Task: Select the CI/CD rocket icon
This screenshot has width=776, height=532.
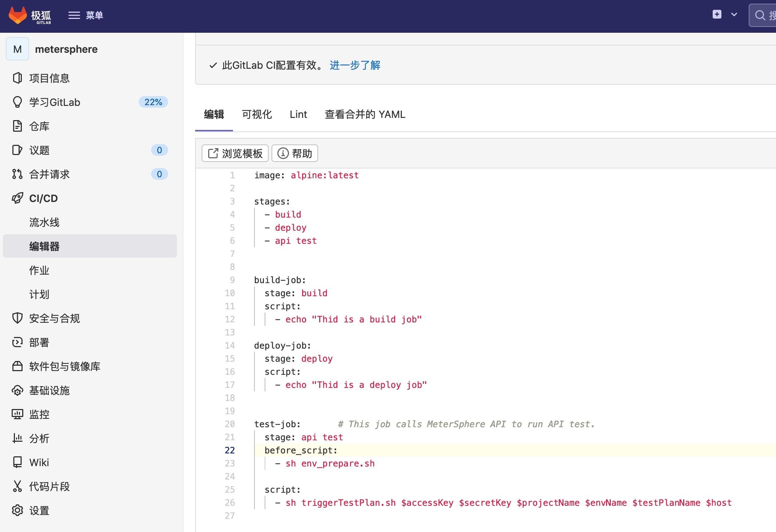Action: [x=17, y=198]
